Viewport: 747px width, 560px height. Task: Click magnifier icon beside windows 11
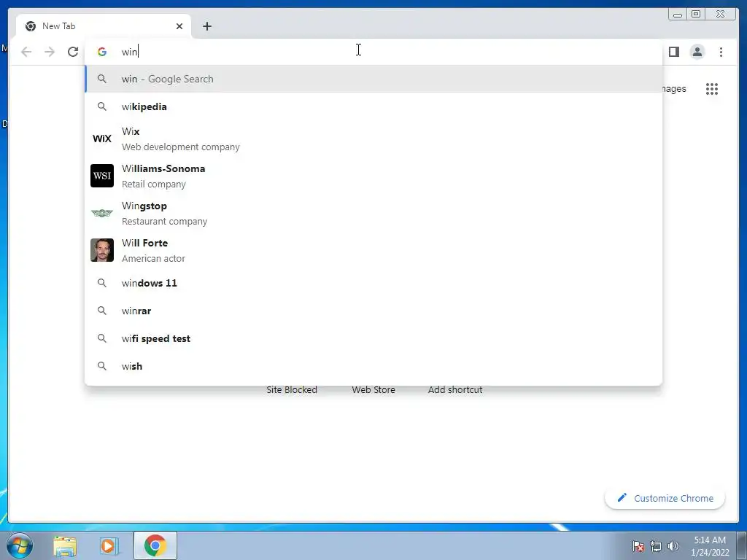102,283
